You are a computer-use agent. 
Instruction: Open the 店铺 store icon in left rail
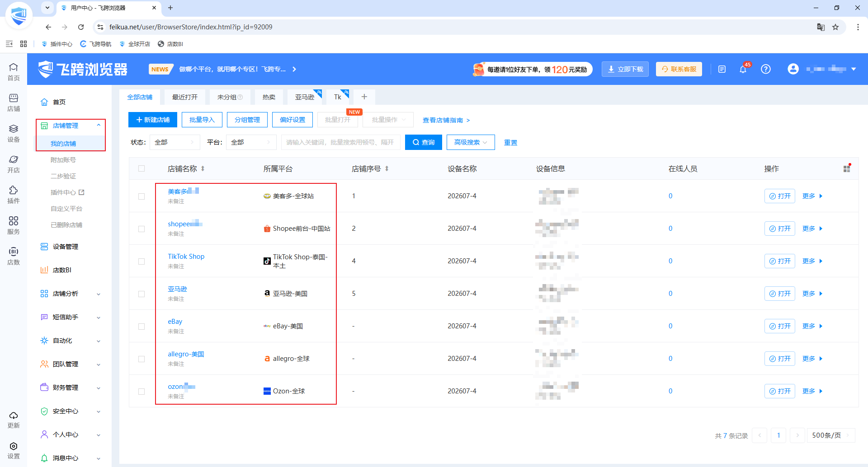[14, 103]
